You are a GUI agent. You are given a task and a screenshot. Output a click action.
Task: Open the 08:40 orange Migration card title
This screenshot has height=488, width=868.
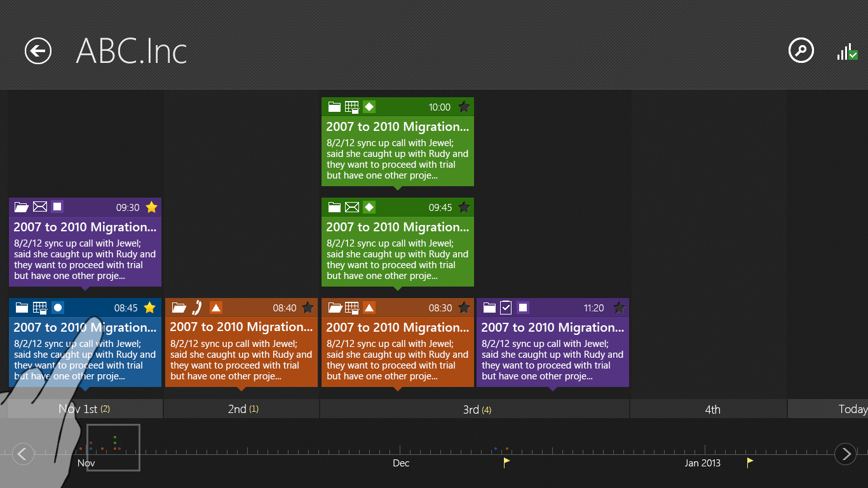pos(241,327)
